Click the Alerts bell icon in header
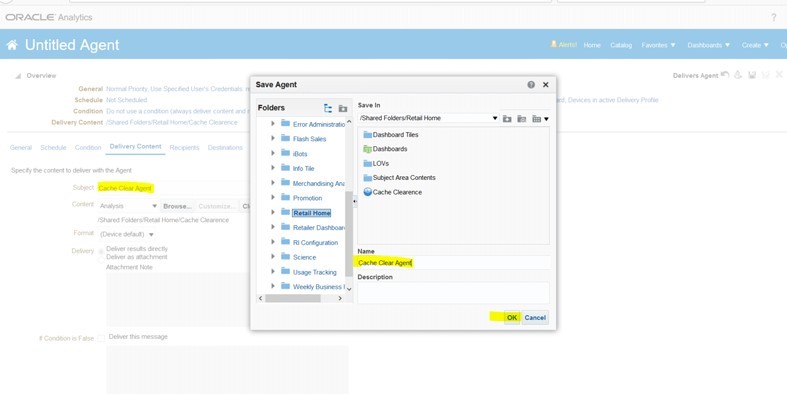 pos(554,44)
